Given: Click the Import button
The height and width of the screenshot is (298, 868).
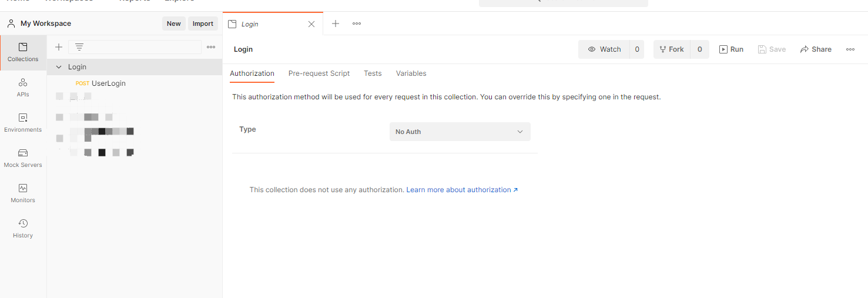Looking at the screenshot, I should coord(203,24).
